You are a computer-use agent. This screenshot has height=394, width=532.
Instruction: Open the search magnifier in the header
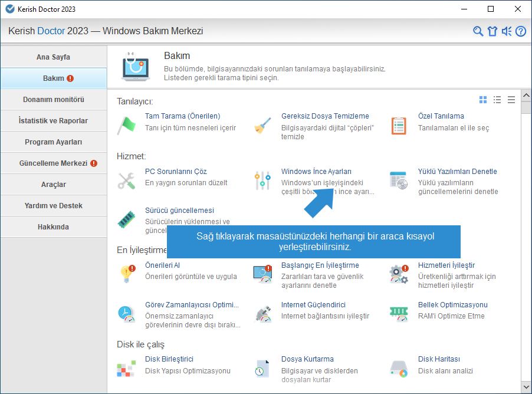[478, 31]
